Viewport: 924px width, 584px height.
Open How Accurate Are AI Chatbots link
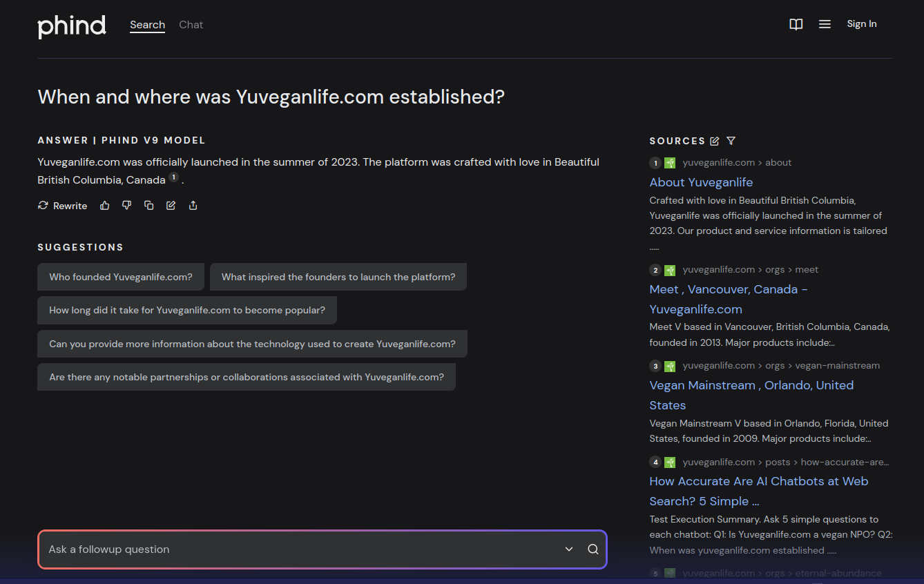pos(759,491)
